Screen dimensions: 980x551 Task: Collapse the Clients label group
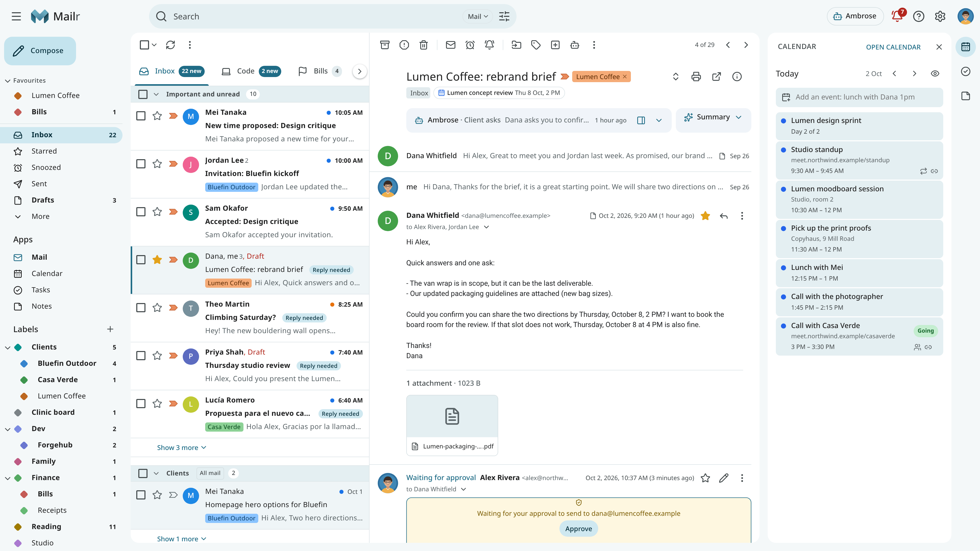point(7,347)
